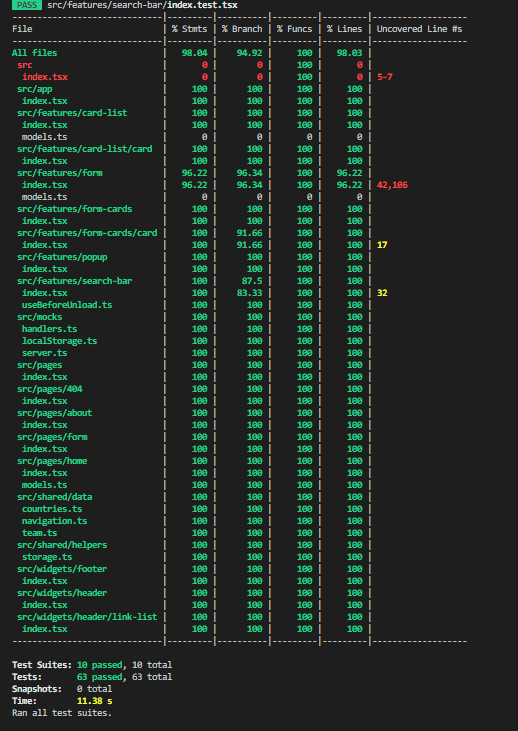Click the yellow uncovered line 32 entry
Image resolution: width=518 pixels, height=731 pixels.
[382, 293]
